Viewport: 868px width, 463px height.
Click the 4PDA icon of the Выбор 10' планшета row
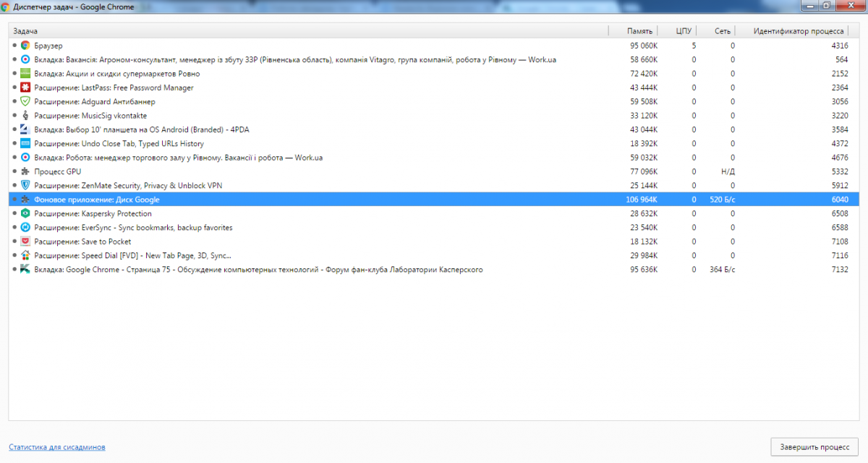[x=25, y=129]
